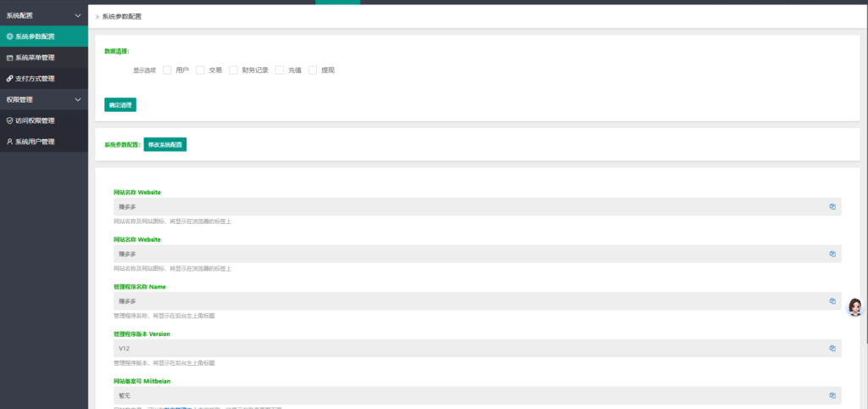Toggle the 充值 checkbox

(279, 70)
